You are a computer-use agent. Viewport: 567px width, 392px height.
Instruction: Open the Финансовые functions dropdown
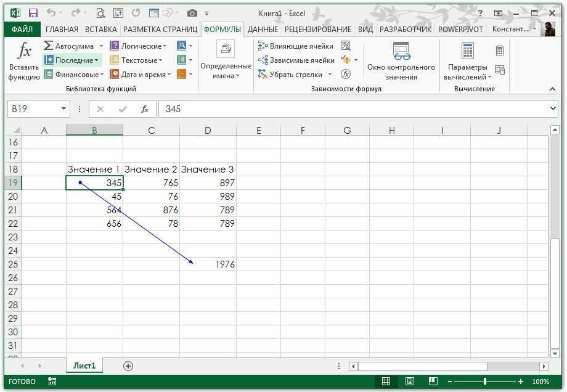(74, 74)
